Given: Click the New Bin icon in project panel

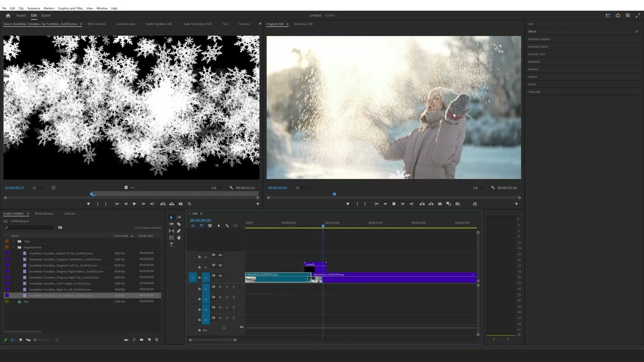Looking at the screenshot, I should pos(142,339).
